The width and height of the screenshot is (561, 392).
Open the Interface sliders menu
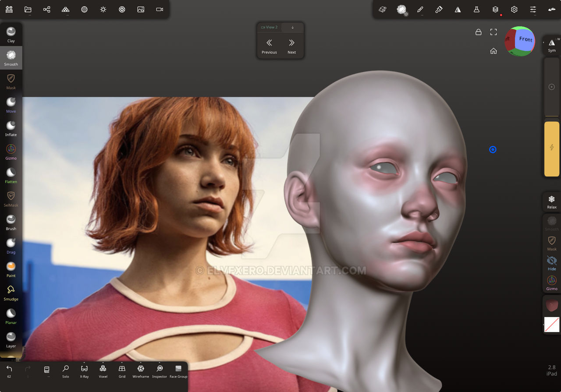pos(533,9)
